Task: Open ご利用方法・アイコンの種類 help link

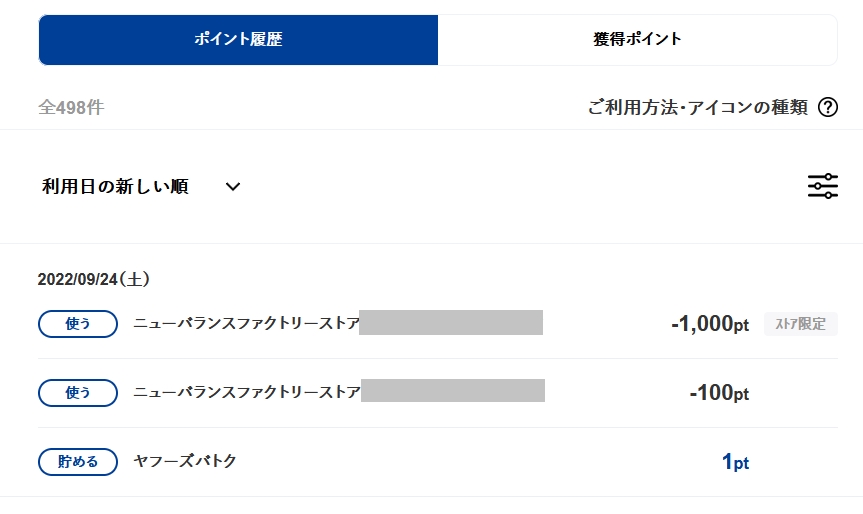Action: [x=697, y=108]
